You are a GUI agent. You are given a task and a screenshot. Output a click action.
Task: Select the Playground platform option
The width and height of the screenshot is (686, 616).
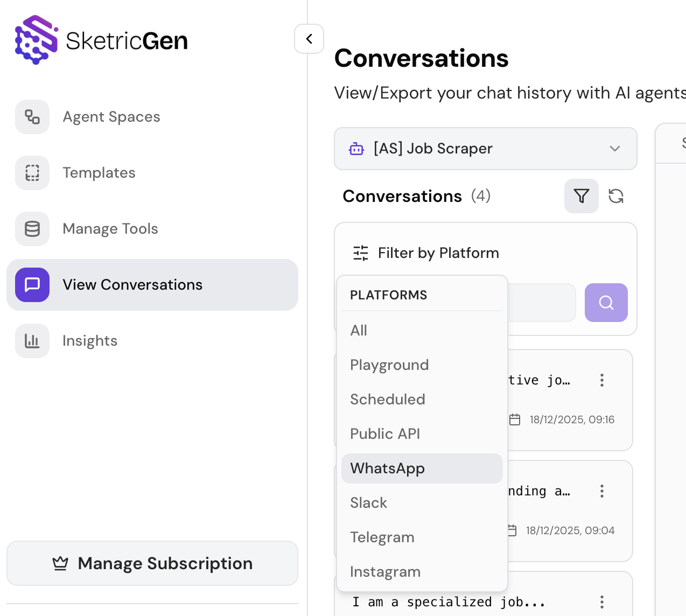[x=389, y=365]
